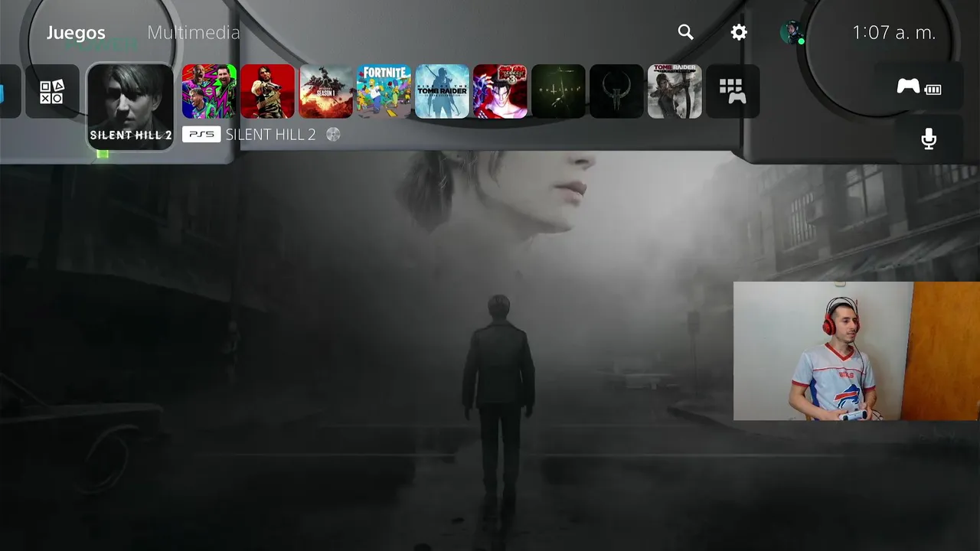Viewport: 980px width, 551px height.
Task: Click the 1:07 a. m. clock
Action: pos(894,33)
